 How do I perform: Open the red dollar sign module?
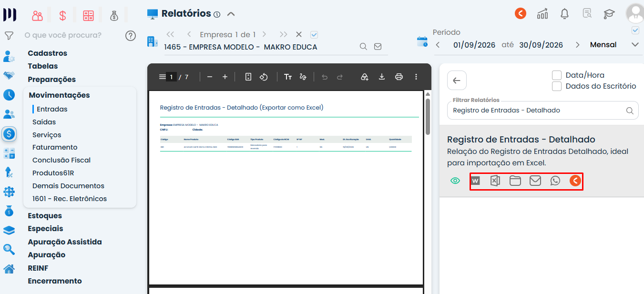tap(62, 16)
